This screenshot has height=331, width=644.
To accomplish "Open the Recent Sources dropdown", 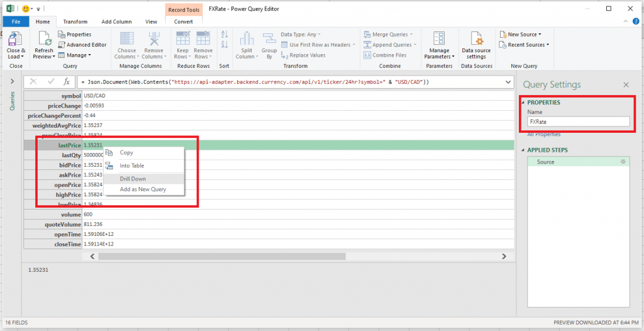I will tap(525, 45).
